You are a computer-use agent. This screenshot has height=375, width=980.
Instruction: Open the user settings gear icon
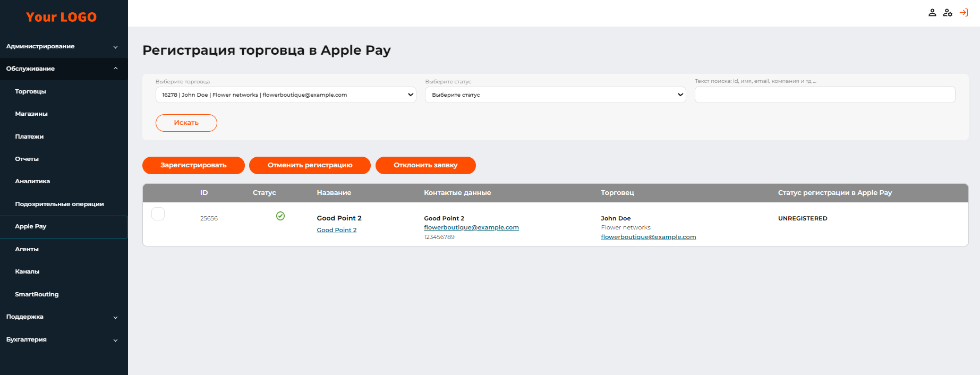(948, 13)
